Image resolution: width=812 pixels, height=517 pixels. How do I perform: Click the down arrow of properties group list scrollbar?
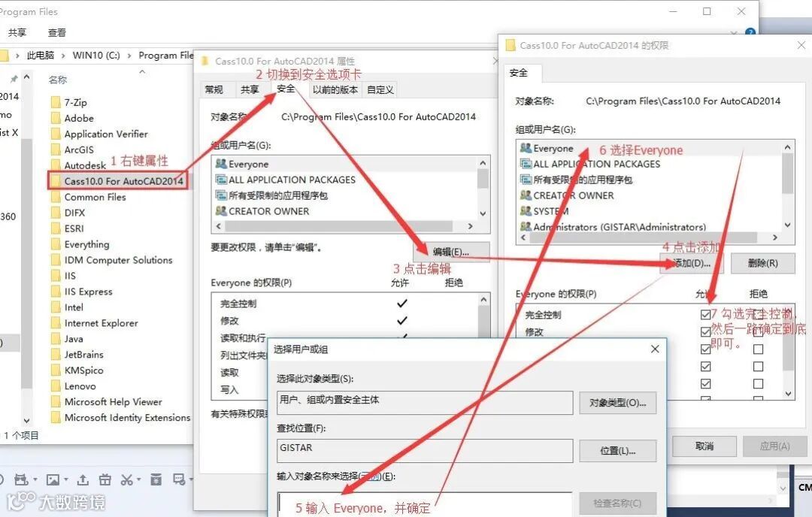(x=483, y=213)
